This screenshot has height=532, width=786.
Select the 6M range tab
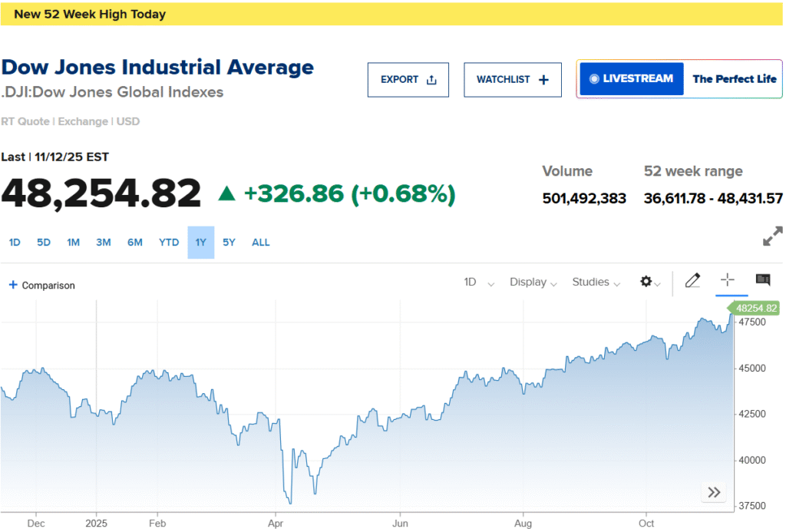coord(135,243)
